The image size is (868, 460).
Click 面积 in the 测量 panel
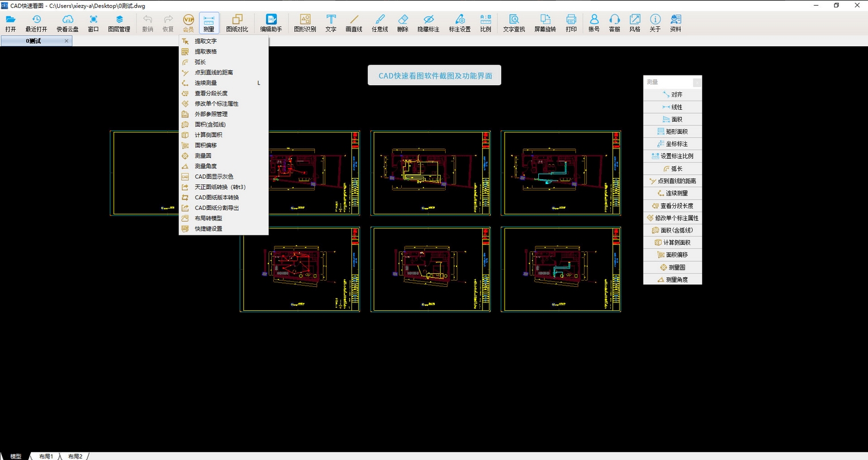coord(673,119)
